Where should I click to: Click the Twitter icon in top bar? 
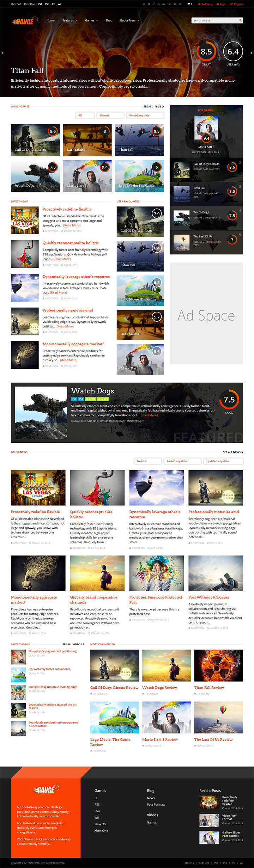(x=149, y=4)
